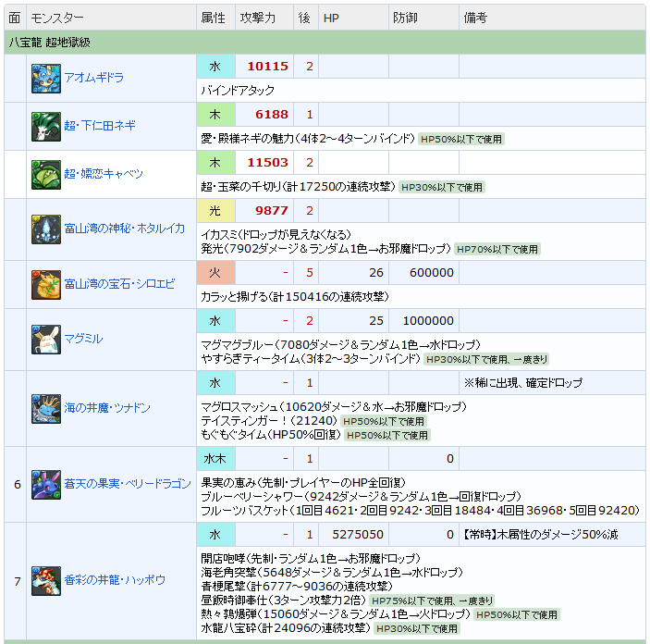650x644 pixels.
Task: Select the 八宝龍 超地獄級 section header row
Action: point(324,43)
